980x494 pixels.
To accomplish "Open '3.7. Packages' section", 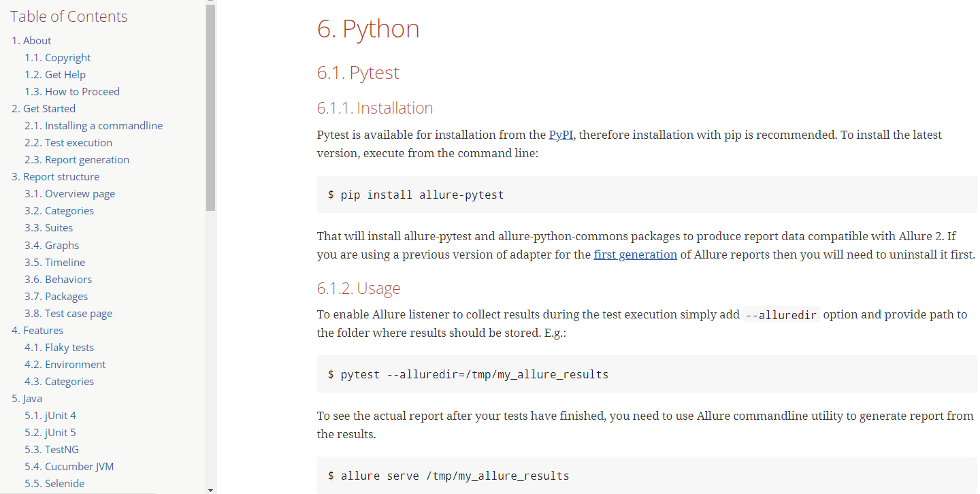I will [56, 296].
